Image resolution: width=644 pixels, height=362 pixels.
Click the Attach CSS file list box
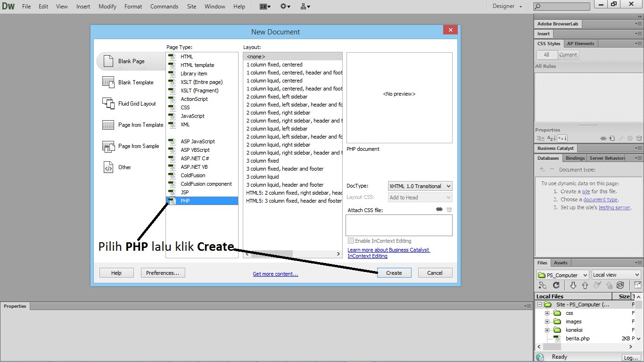(x=399, y=225)
